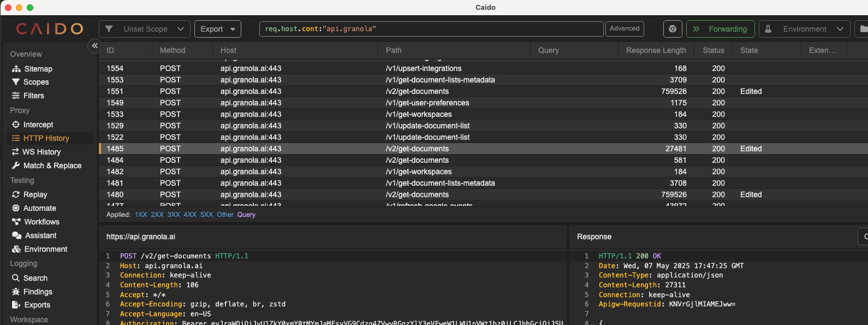Select request row with ID 1480

click(483, 194)
